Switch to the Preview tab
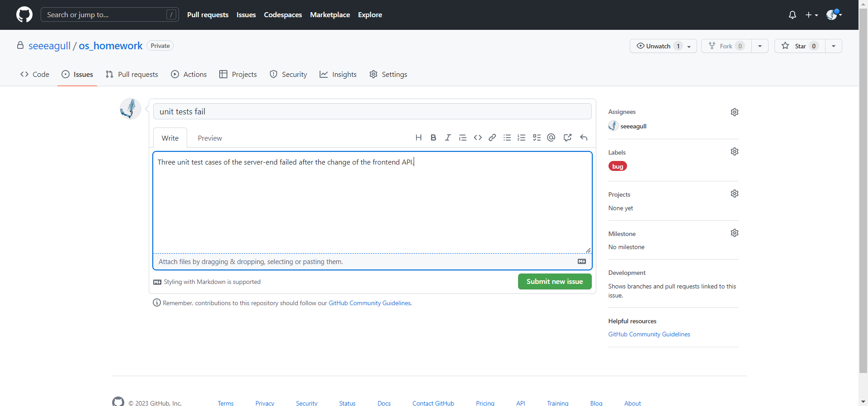868x406 pixels. coord(210,138)
